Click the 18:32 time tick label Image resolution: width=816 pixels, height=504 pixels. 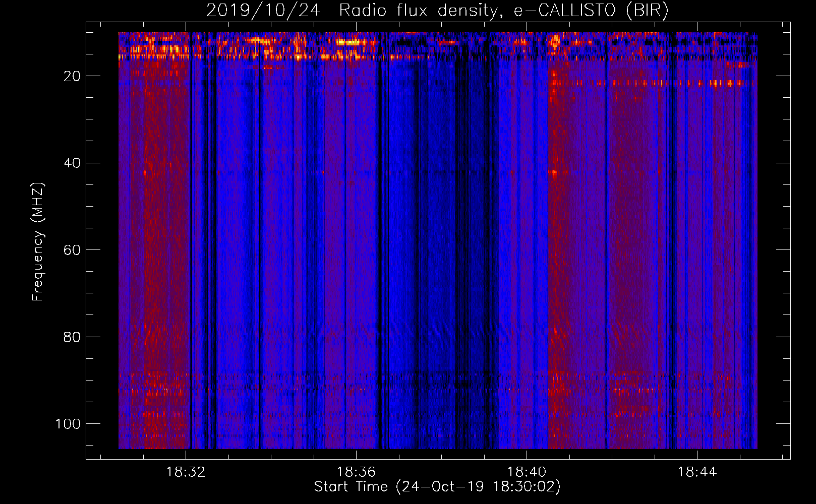point(186,472)
